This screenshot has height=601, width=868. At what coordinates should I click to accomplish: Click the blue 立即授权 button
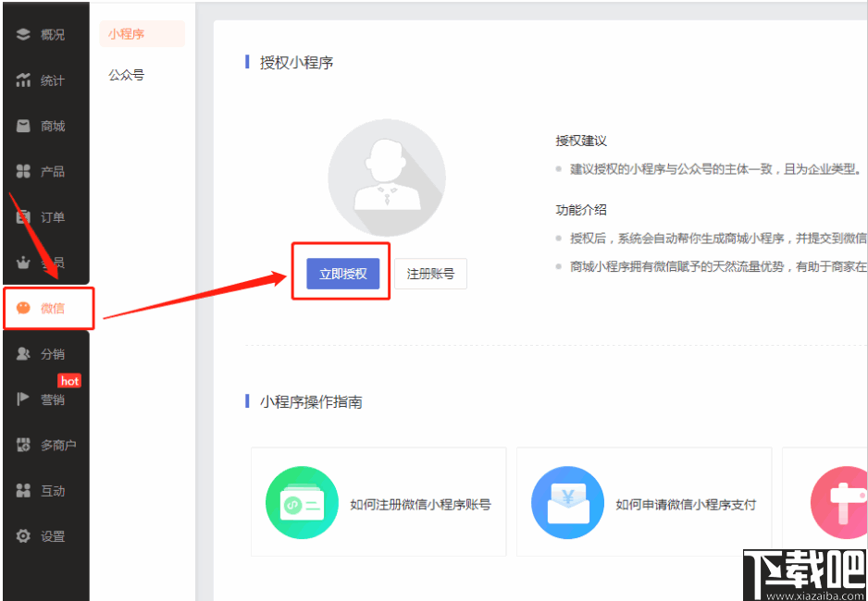[343, 273]
